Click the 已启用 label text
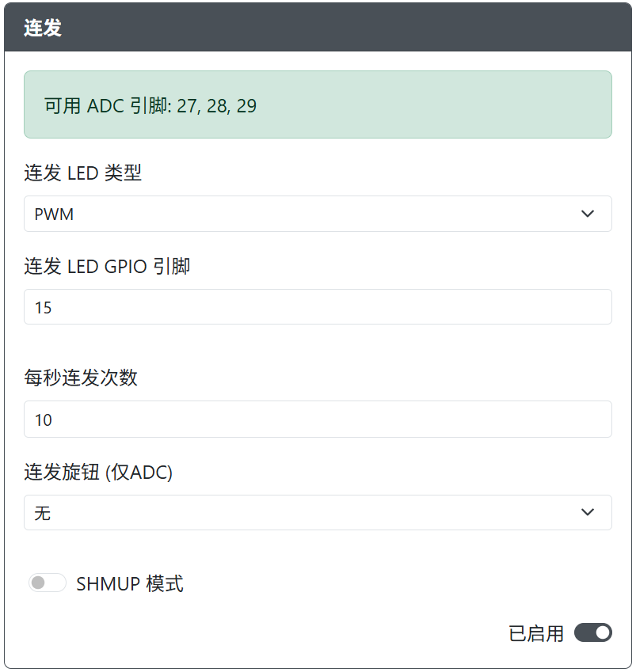This screenshot has width=636, height=672. tap(536, 633)
